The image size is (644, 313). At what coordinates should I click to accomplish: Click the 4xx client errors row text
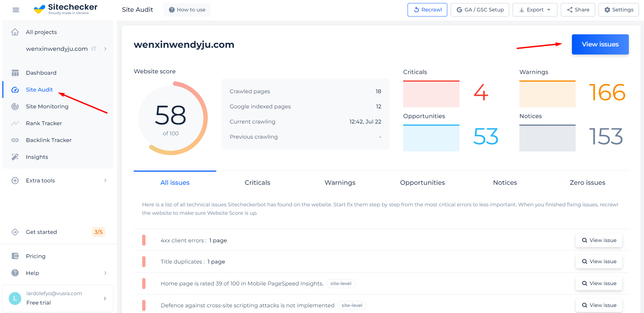194,240
